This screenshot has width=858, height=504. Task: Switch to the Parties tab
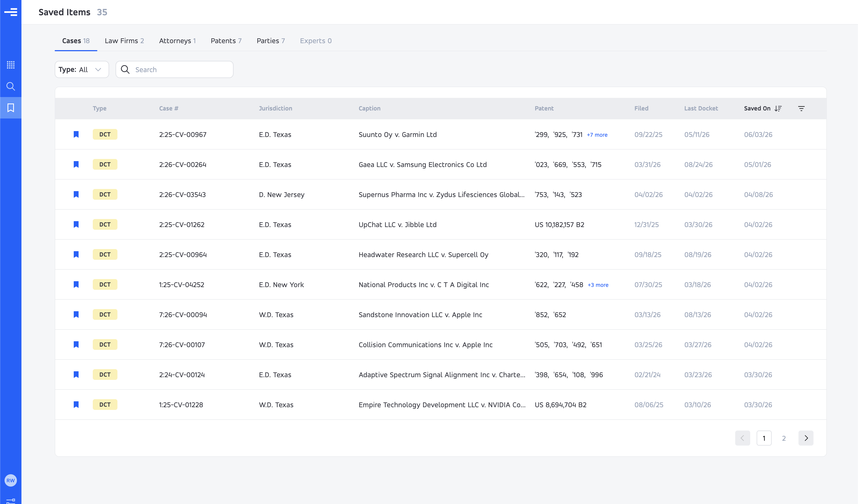click(x=271, y=40)
